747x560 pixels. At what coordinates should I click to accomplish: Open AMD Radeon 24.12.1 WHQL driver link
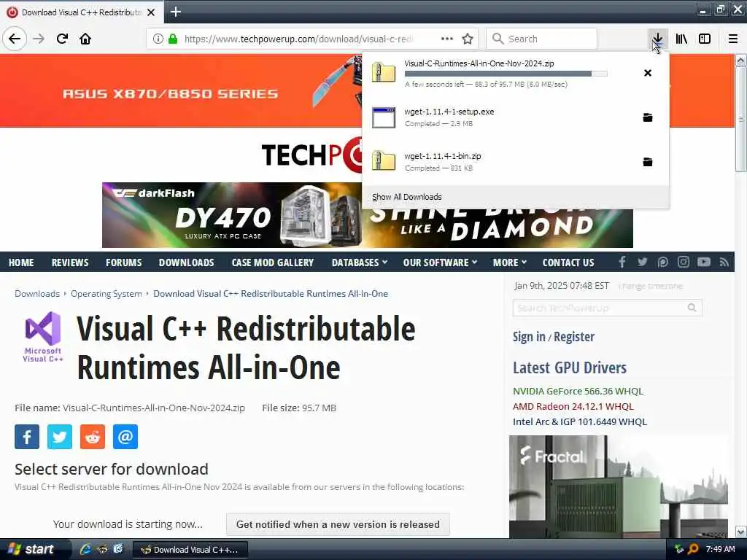click(573, 406)
